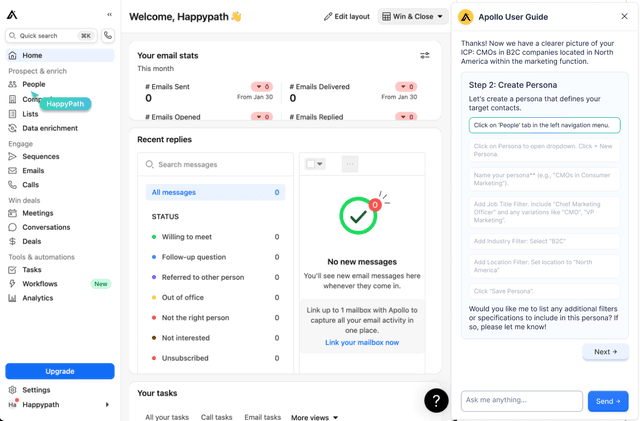Filter by Out of office status

pyautogui.click(x=215, y=298)
